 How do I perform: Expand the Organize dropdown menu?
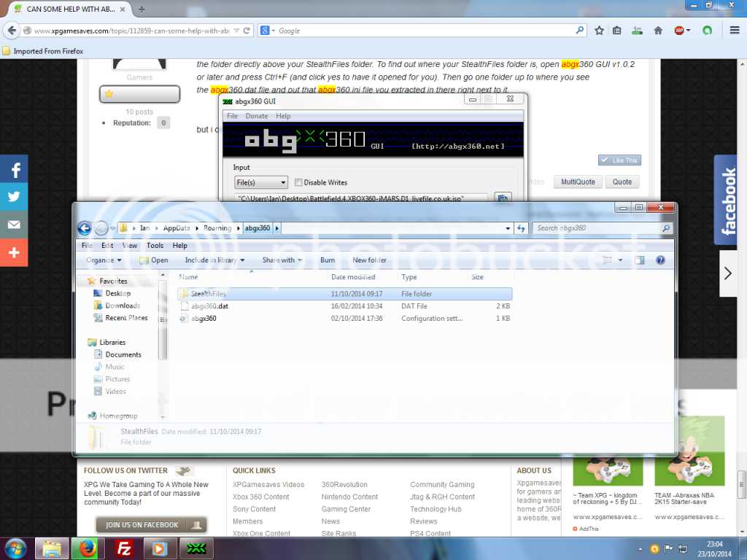[104, 260]
